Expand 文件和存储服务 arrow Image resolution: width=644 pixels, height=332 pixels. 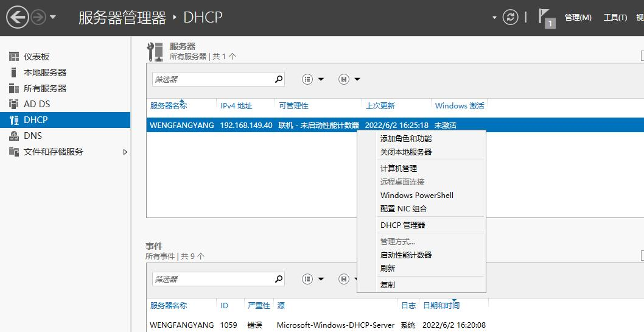pos(125,152)
